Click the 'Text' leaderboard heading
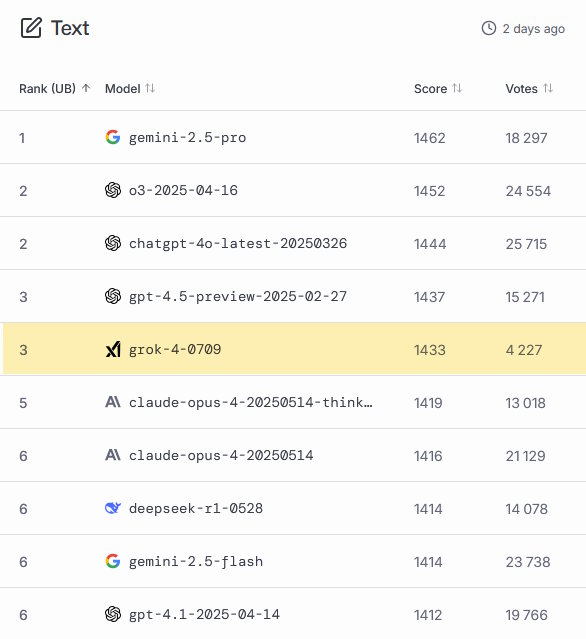Image resolution: width=586 pixels, height=639 pixels. click(x=70, y=28)
